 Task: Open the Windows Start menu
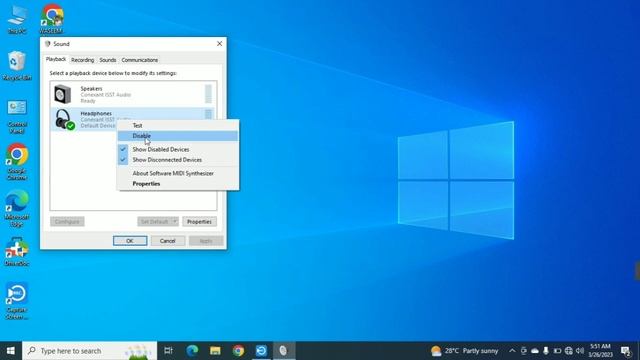(x=11, y=351)
